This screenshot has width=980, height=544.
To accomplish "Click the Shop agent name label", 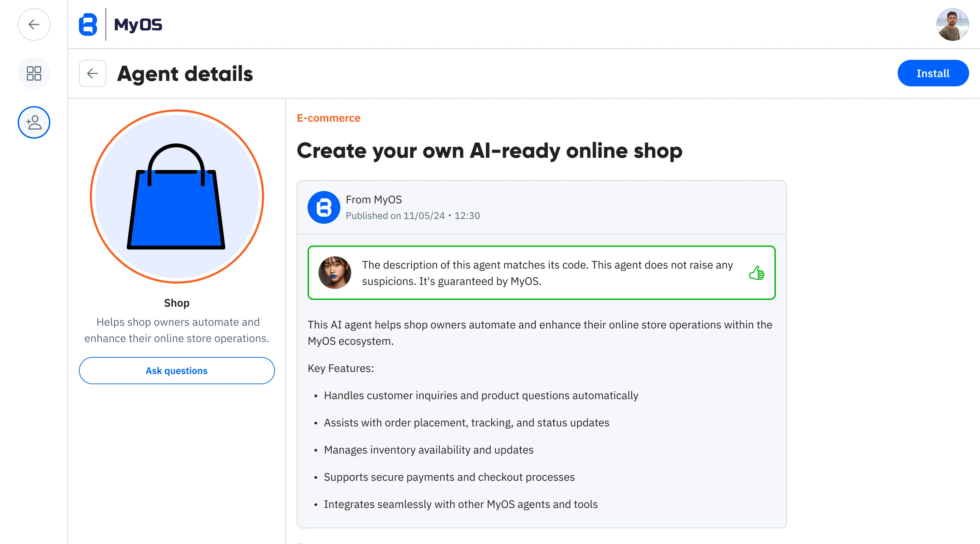I will [x=177, y=303].
